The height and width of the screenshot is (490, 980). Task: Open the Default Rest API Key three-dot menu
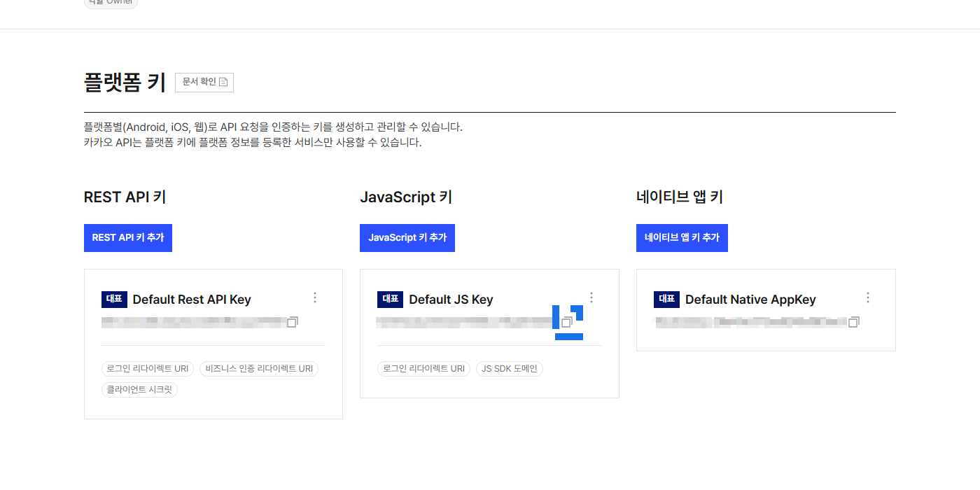click(x=315, y=297)
